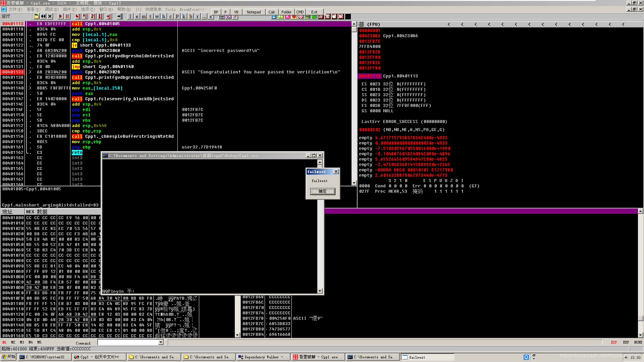Open the Command combo box dropdown arrow
The width and height of the screenshot is (644, 362).
(161, 342)
